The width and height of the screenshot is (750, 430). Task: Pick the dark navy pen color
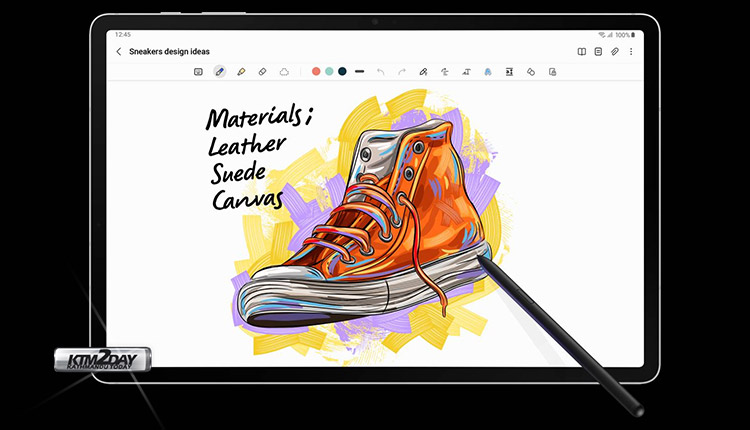click(x=342, y=72)
